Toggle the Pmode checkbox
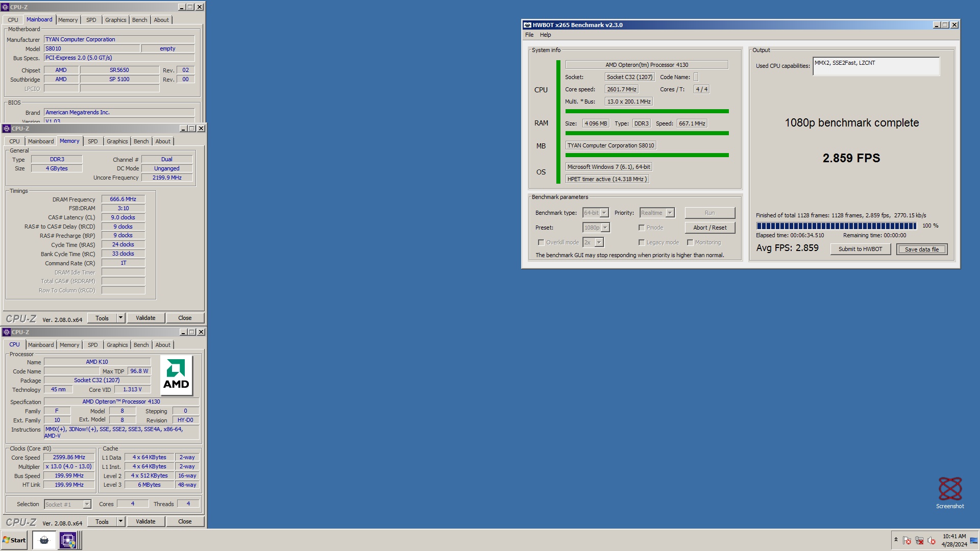This screenshot has width=980, height=551. pos(642,228)
